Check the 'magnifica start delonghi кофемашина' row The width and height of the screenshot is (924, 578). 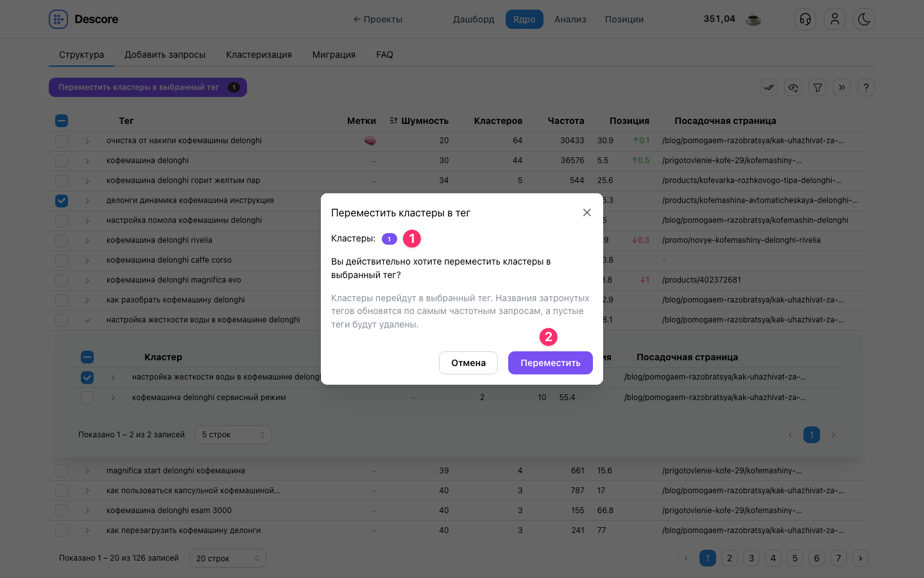[x=62, y=471]
